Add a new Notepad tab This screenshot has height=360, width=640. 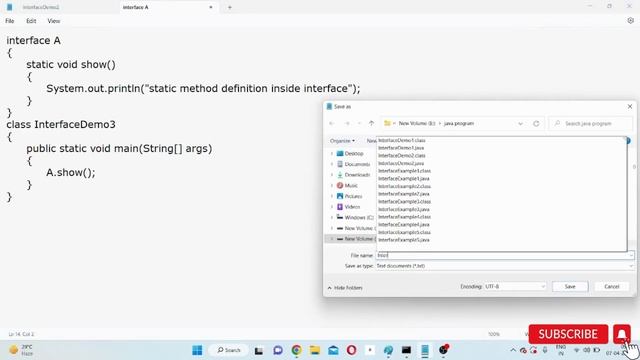point(229,7)
